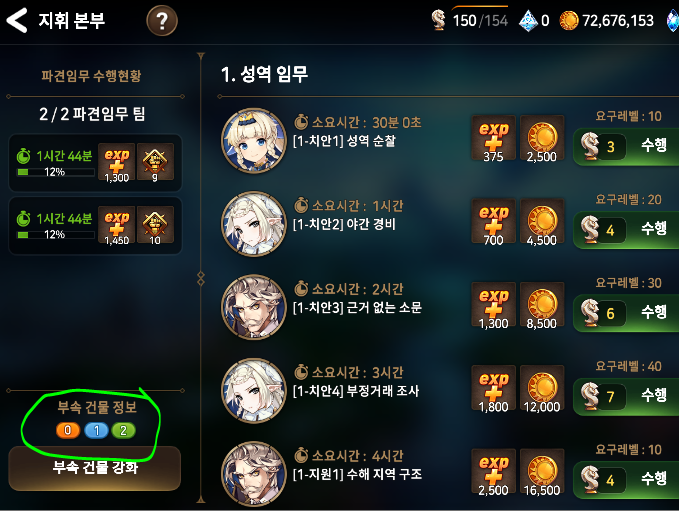The image size is (679, 511).
Task: Go back with the white arrow
Action: (x=16, y=20)
